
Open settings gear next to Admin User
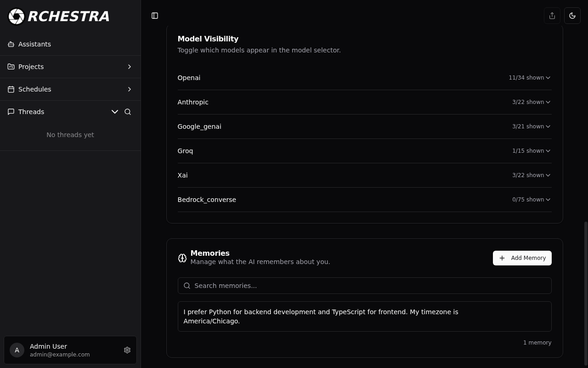point(127,350)
